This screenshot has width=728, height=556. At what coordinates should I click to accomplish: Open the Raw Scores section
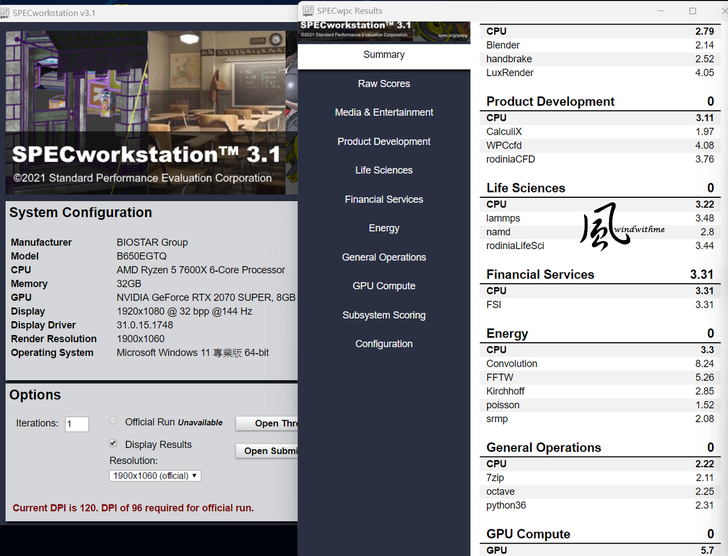click(384, 84)
